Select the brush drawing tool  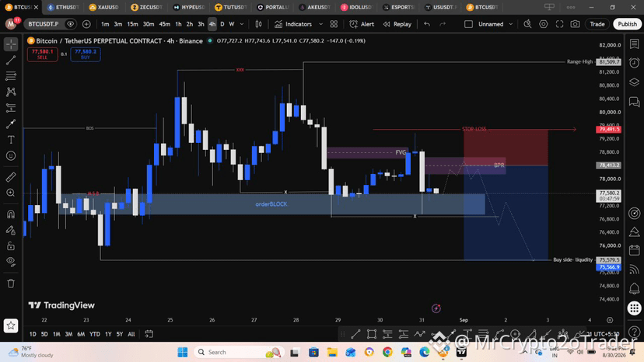11,124
